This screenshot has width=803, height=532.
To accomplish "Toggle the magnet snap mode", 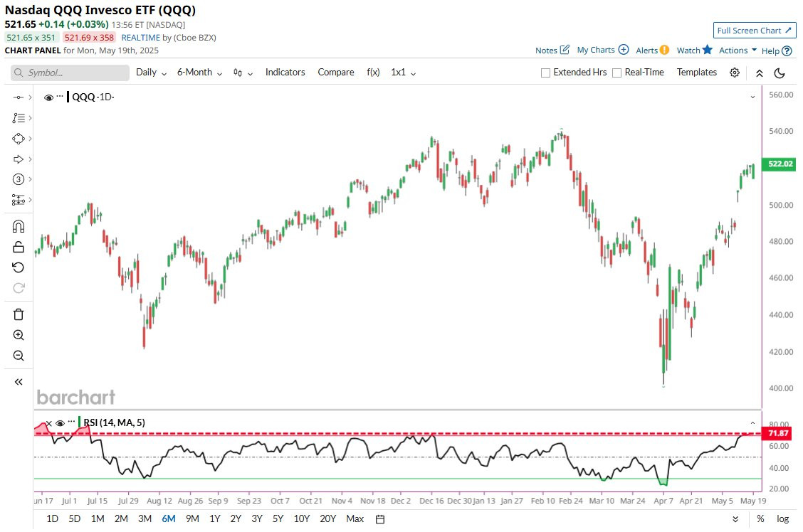I will coord(19,227).
